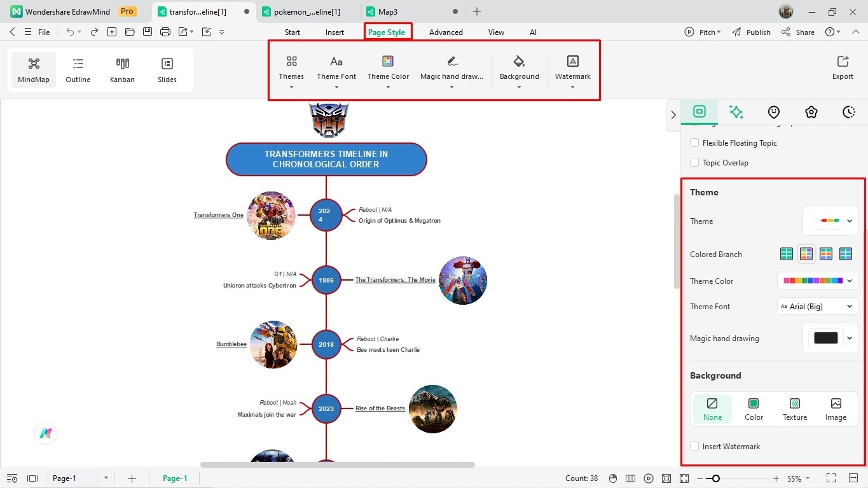Switch to the Insert ribbon tab

click(x=334, y=32)
